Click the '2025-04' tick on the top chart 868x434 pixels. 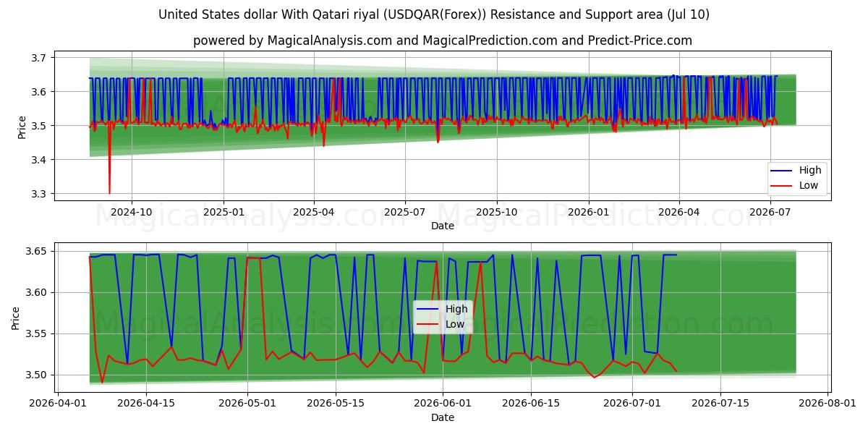click(x=314, y=212)
